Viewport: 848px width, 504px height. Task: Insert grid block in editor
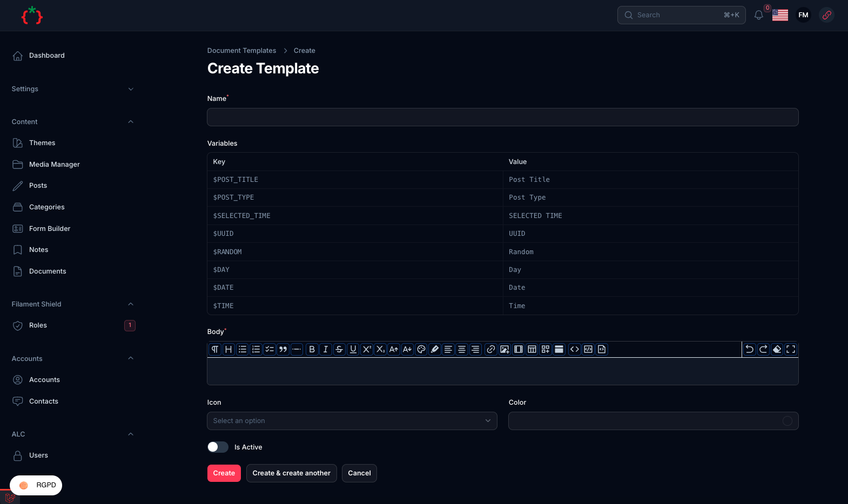click(x=546, y=349)
